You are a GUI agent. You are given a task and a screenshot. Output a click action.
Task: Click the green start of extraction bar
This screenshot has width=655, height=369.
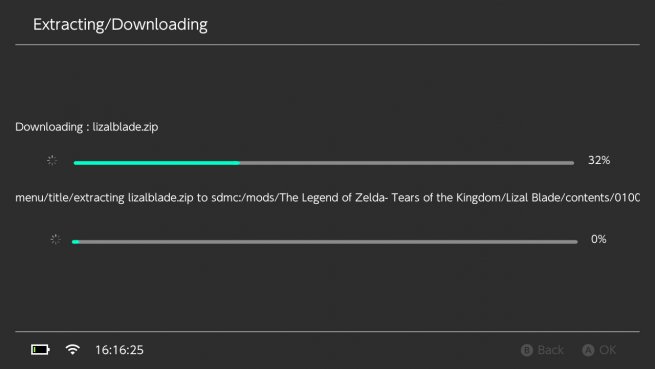tap(76, 242)
